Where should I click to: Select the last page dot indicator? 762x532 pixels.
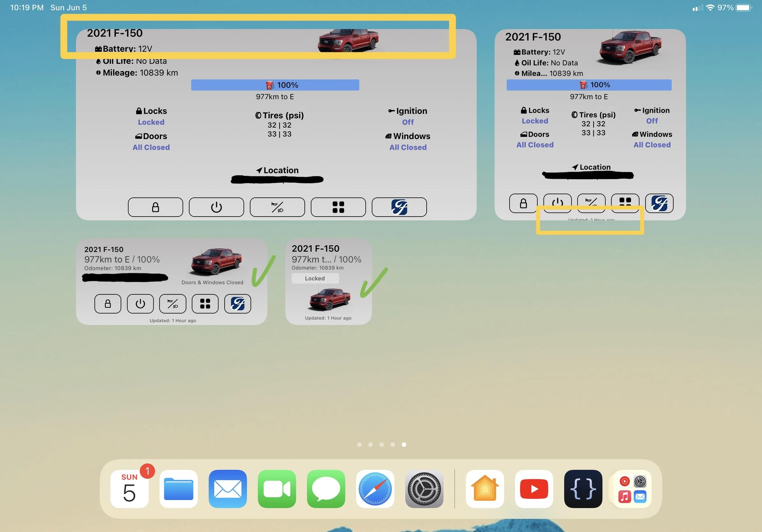(404, 445)
